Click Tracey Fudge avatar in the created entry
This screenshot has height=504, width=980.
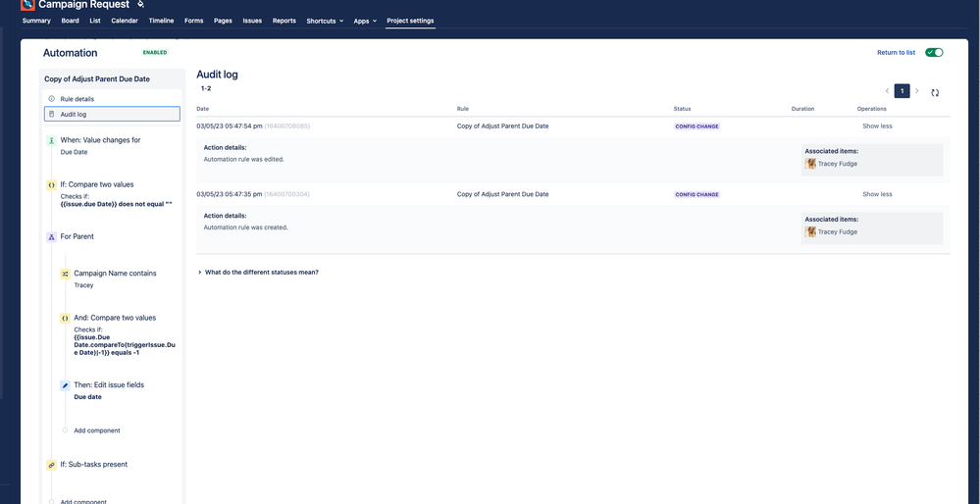(x=810, y=231)
